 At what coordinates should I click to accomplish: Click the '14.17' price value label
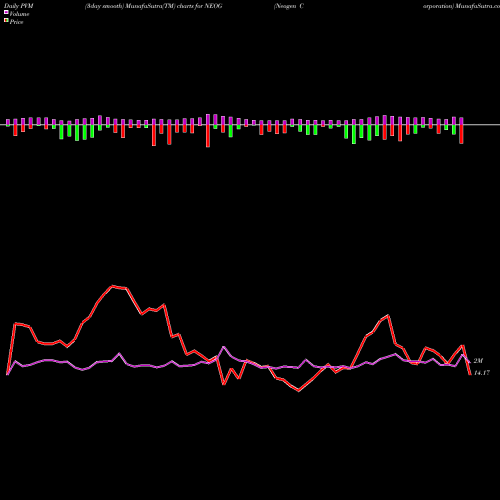(x=482, y=373)
